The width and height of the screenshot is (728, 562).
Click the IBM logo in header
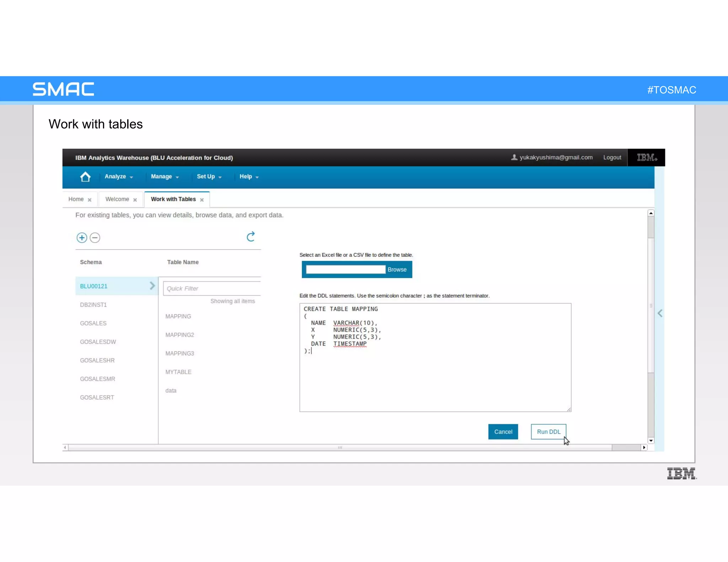click(647, 157)
